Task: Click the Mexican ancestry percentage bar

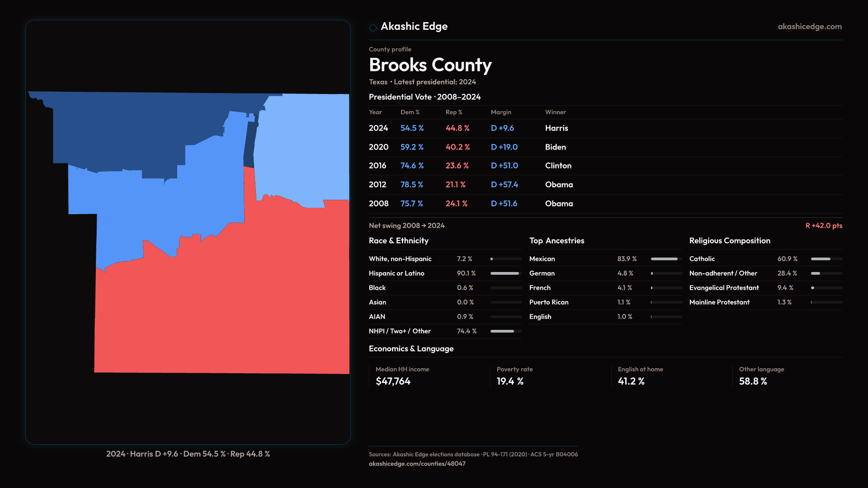Action: point(666,259)
